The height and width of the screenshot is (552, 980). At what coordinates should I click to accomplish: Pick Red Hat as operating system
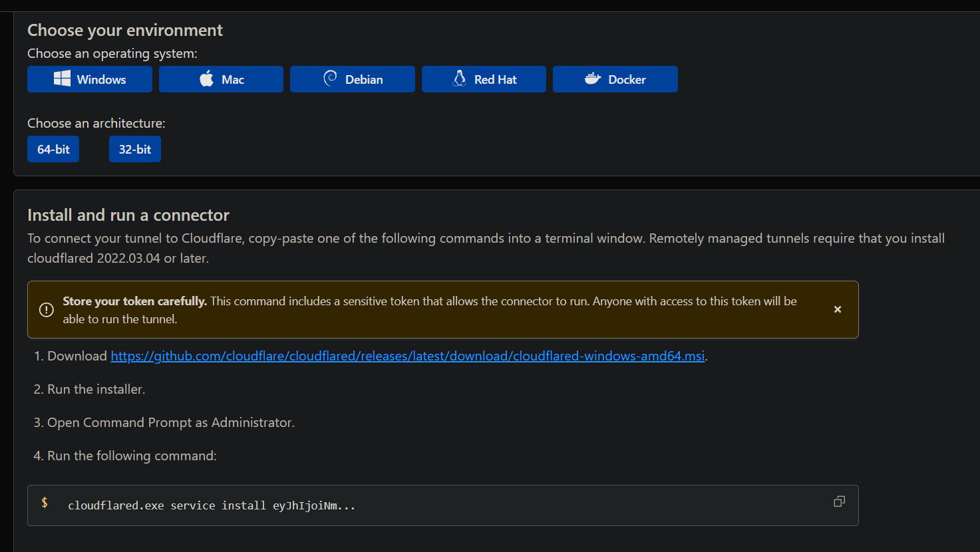coord(484,79)
